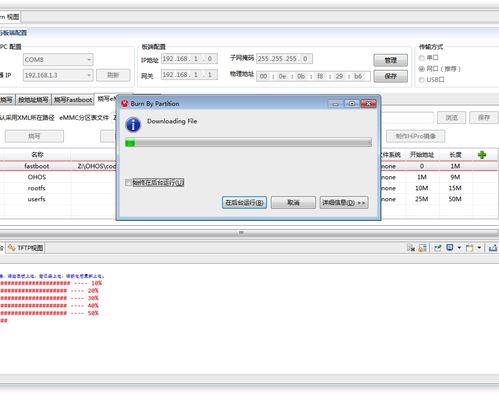Select the USB口 radio button
Viewport: 499px width, 394px height.
click(x=422, y=80)
